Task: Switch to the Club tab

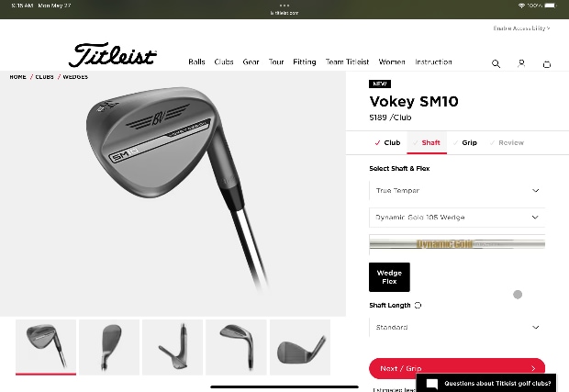Action: pos(387,142)
